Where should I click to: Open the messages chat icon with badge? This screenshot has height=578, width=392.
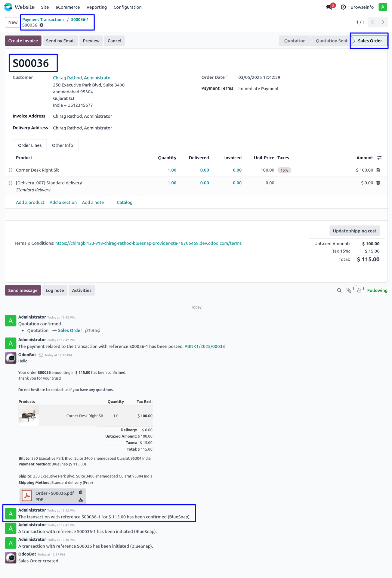(x=329, y=7)
